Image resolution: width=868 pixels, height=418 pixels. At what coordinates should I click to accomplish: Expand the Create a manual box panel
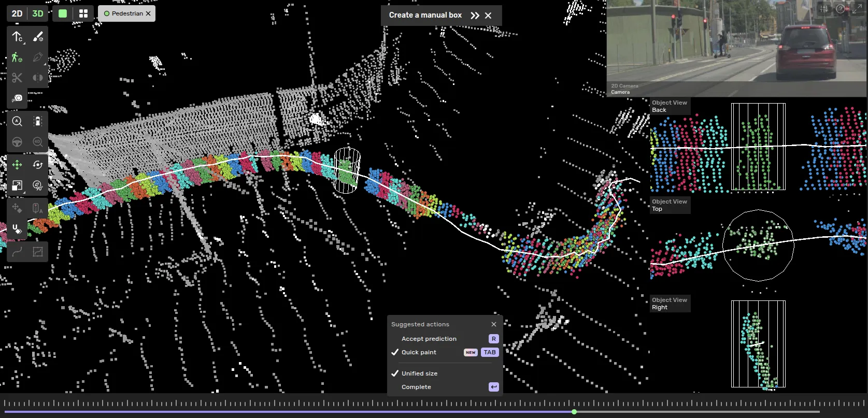pyautogui.click(x=475, y=16)
